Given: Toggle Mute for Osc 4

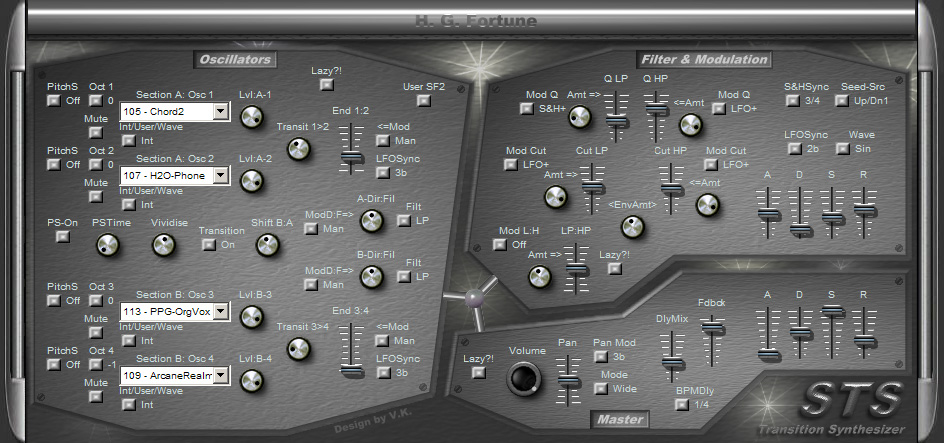Looking at the screenshot, I should pos(96,396).
